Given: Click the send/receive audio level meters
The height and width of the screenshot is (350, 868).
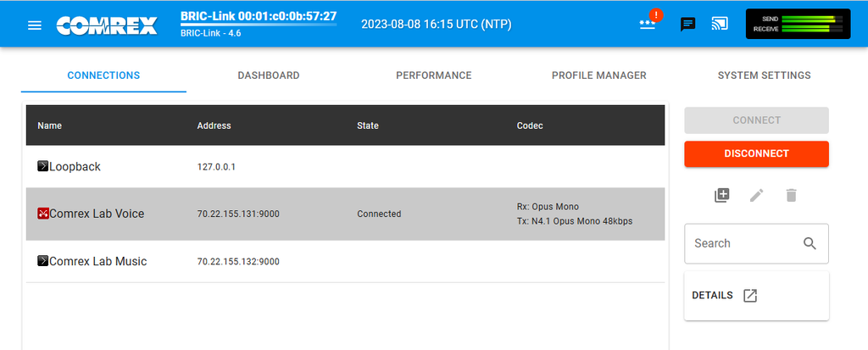Looking at the screenshot, I should pyautogui.click(x=798, y=24).
